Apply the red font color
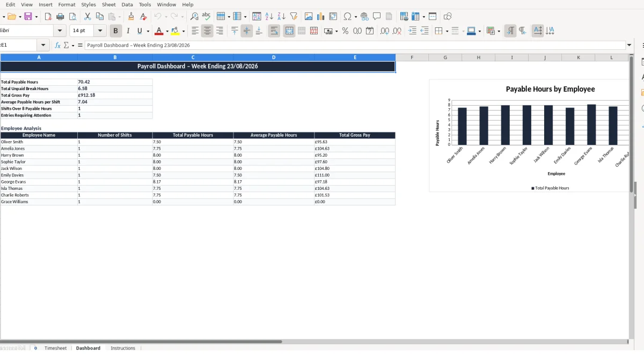 point(158,31)
